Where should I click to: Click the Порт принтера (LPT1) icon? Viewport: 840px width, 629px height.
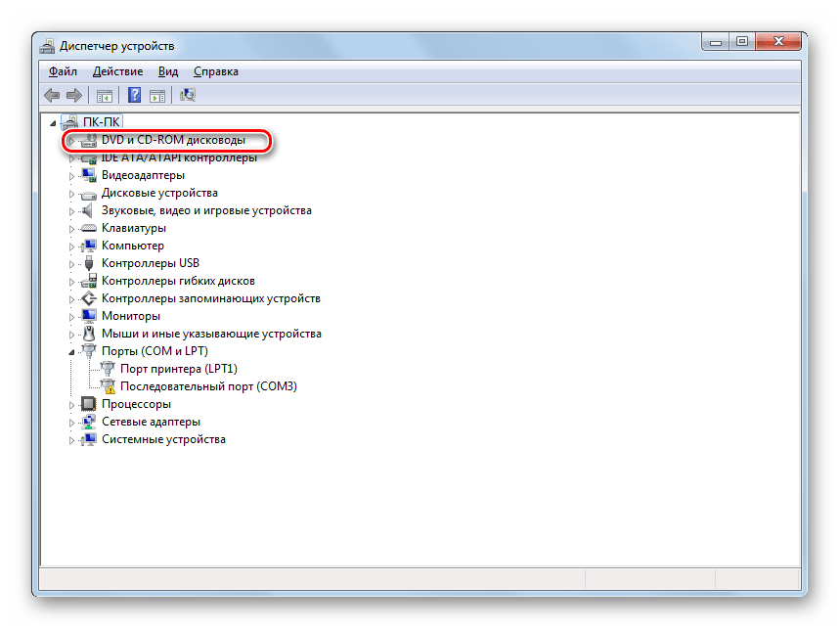(108, 369)
